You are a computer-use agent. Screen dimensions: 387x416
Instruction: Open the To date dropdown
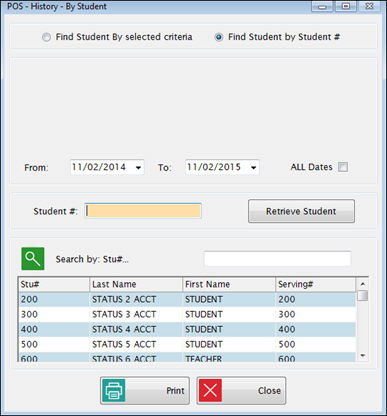pyautogui.click(x=253, y=167)
